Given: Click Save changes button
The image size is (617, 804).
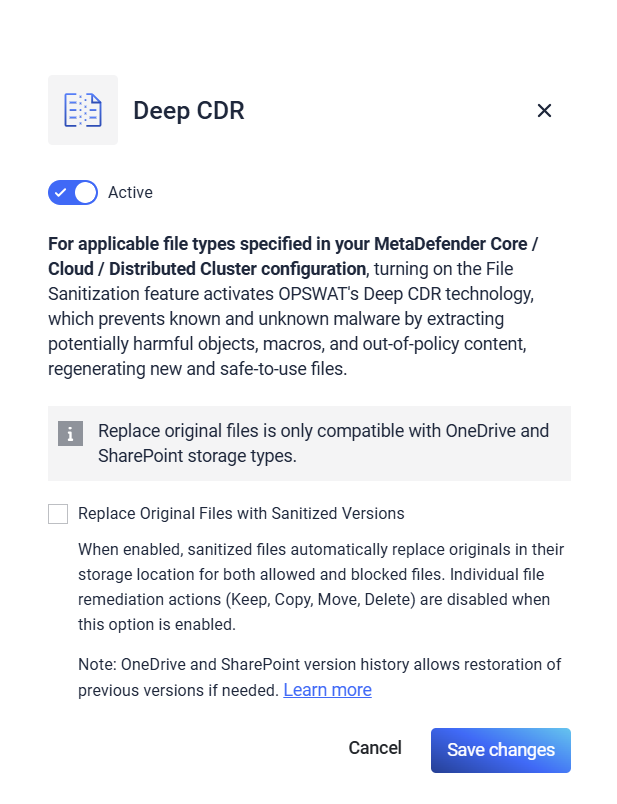Looking at the screenshot, I should pos(500,750).
